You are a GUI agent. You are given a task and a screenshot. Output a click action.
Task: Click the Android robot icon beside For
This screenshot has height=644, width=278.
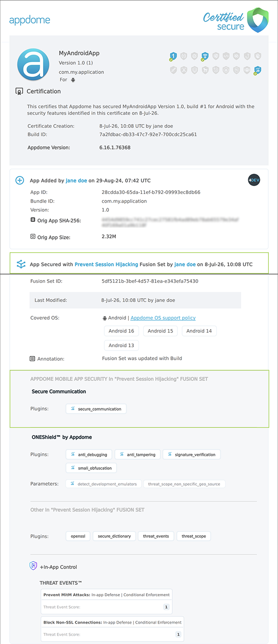pos(73,80)
